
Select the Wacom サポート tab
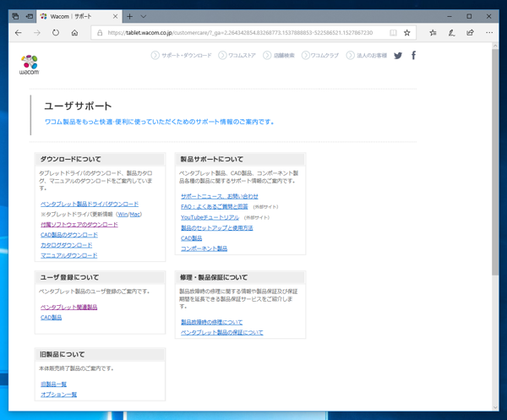(x=79, y=16)
